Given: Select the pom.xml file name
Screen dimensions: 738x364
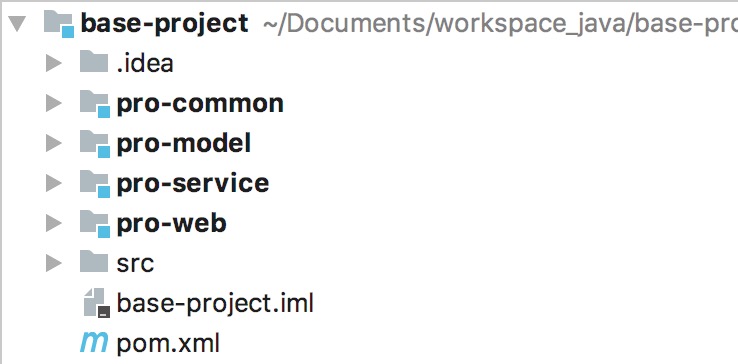Looking at the screenshot, I should [x=168, y=344].
